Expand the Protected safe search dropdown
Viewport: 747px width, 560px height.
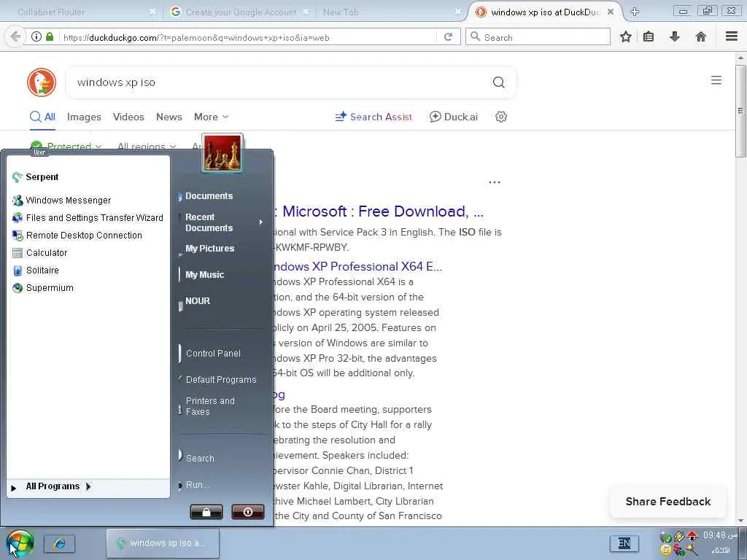point(66,146)
